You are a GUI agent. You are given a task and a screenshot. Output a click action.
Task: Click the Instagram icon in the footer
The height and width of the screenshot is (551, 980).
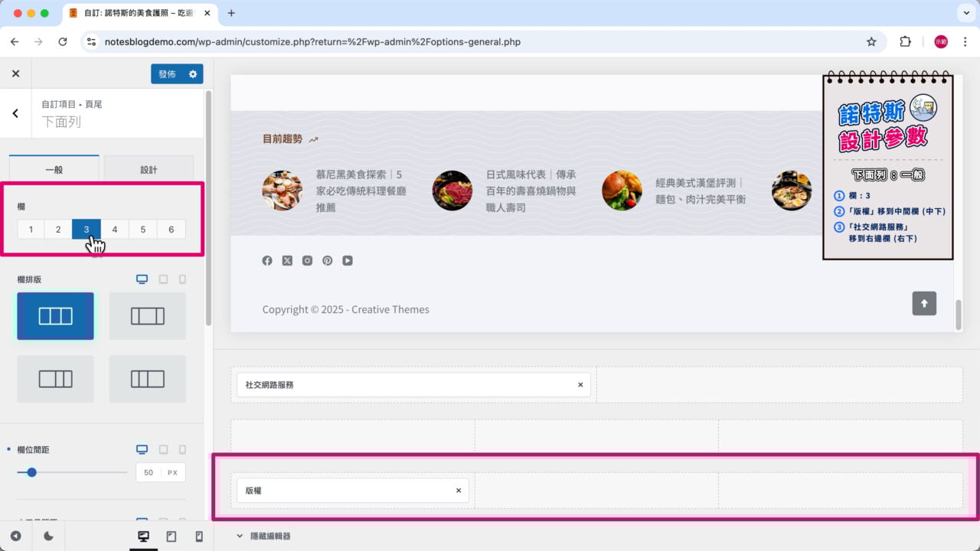pyautogui.click(x=307, y=260)
